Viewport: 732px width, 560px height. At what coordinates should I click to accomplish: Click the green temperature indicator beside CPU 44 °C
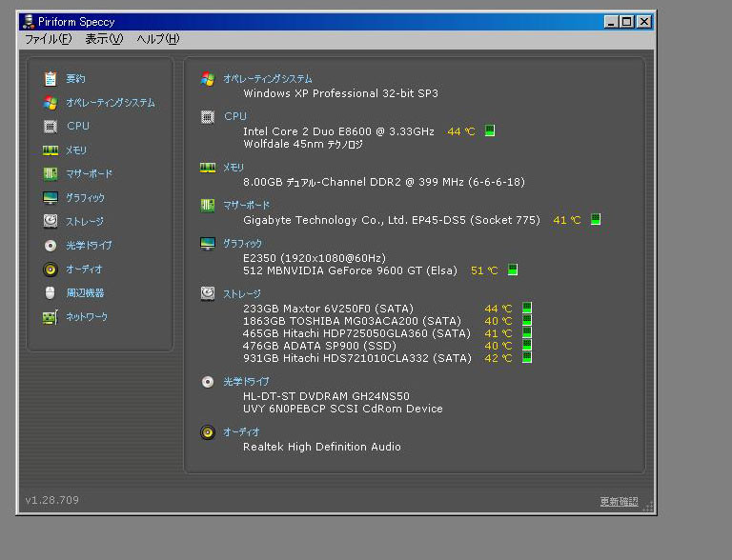pyautogui.click(x=490, y=130)
